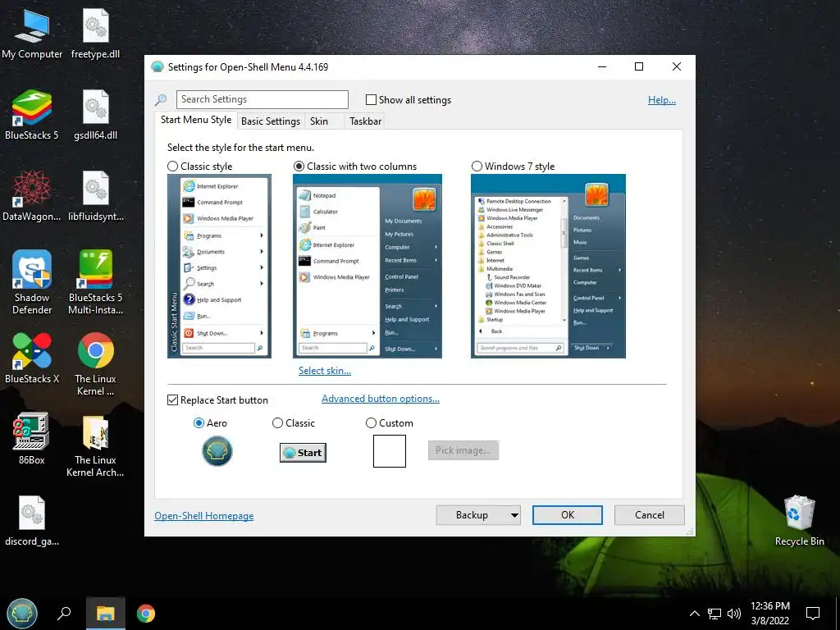Select the DataWagon desktop shortcut

point(32,196)
